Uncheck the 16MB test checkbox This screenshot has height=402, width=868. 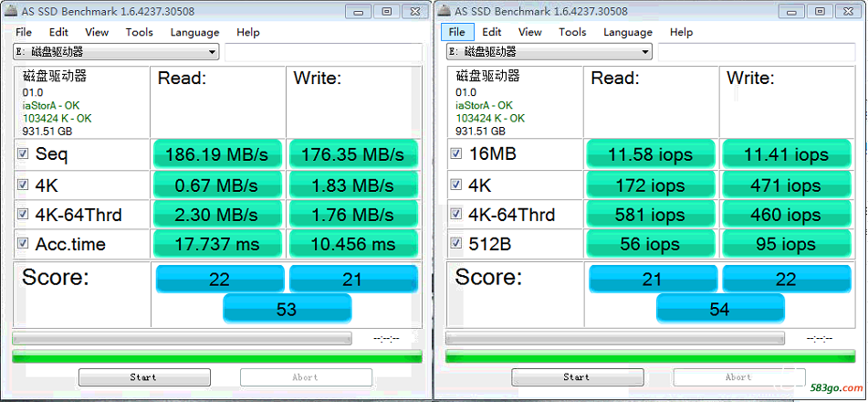click(x=456, y=154)
